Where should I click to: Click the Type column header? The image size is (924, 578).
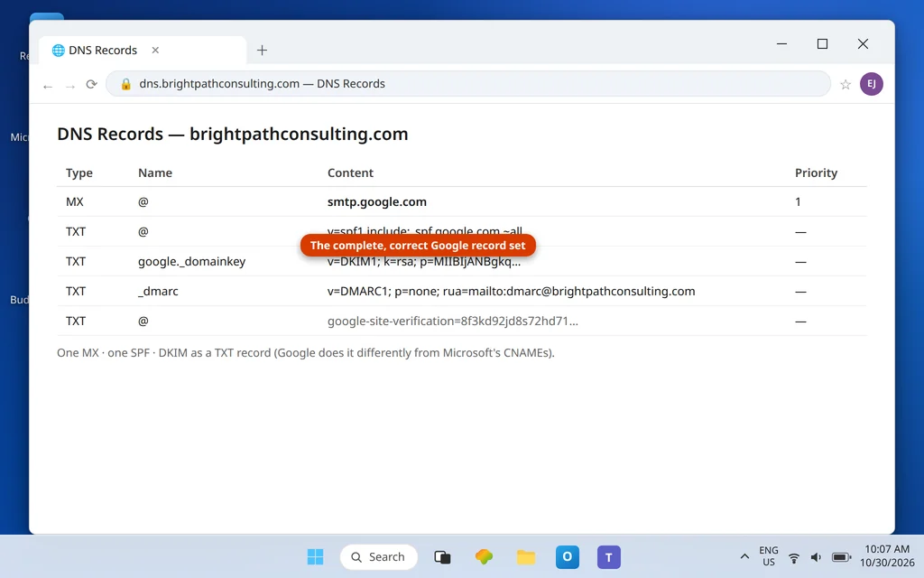click(79, 172)
